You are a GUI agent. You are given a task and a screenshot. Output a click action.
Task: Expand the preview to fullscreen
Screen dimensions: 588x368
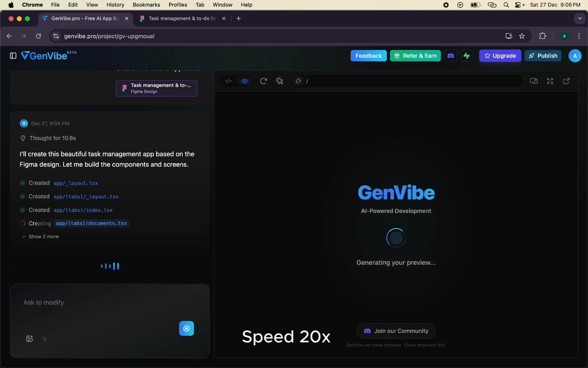pos(550,81)
